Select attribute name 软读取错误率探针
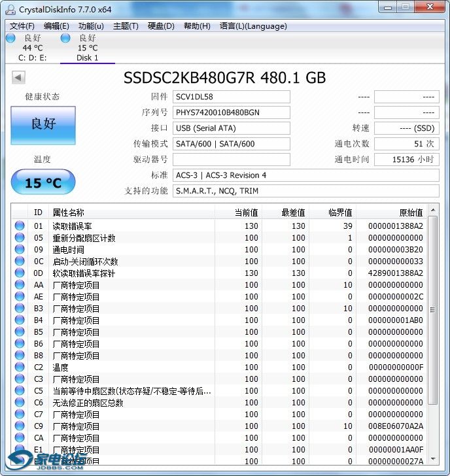 point(84,273)
